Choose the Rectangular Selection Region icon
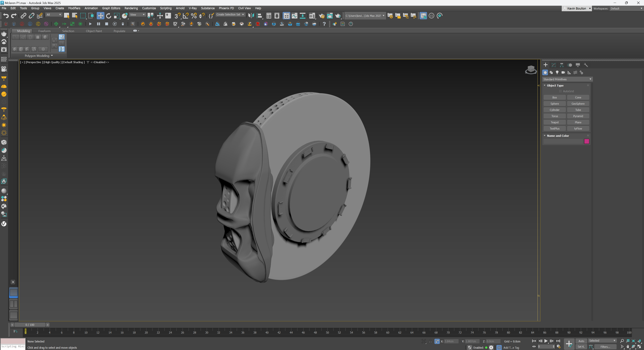The image size is (644, 350). (83, 16)
